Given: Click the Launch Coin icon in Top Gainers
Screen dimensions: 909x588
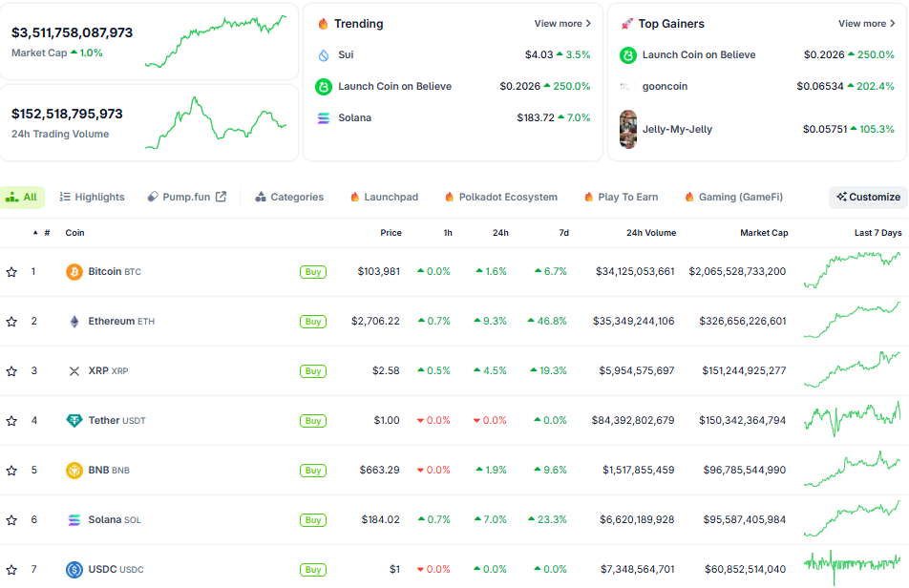Looking at the screenshot, I should (628, 55).
